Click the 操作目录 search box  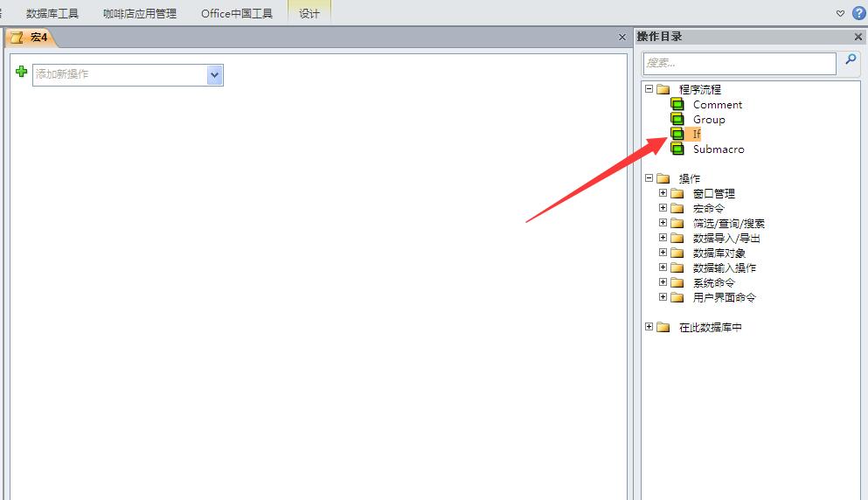(x=740, y=63)
